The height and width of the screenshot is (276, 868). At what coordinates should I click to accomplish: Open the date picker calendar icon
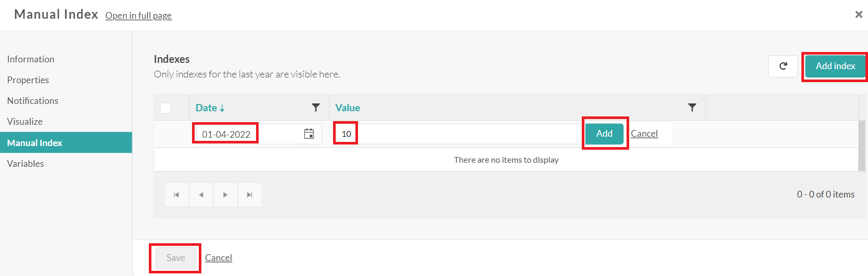click(309, 134)
